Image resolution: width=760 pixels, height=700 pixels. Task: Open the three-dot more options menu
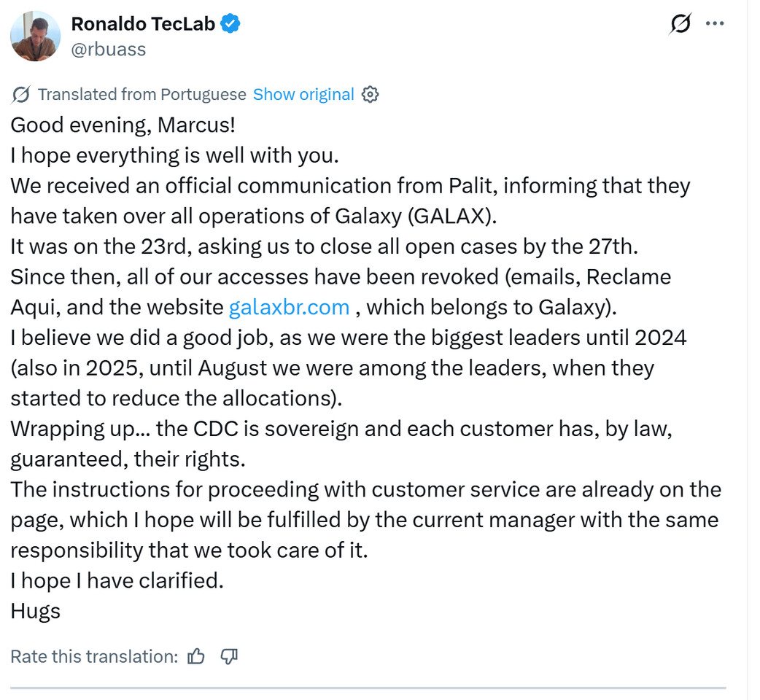[x=715, y=24]
